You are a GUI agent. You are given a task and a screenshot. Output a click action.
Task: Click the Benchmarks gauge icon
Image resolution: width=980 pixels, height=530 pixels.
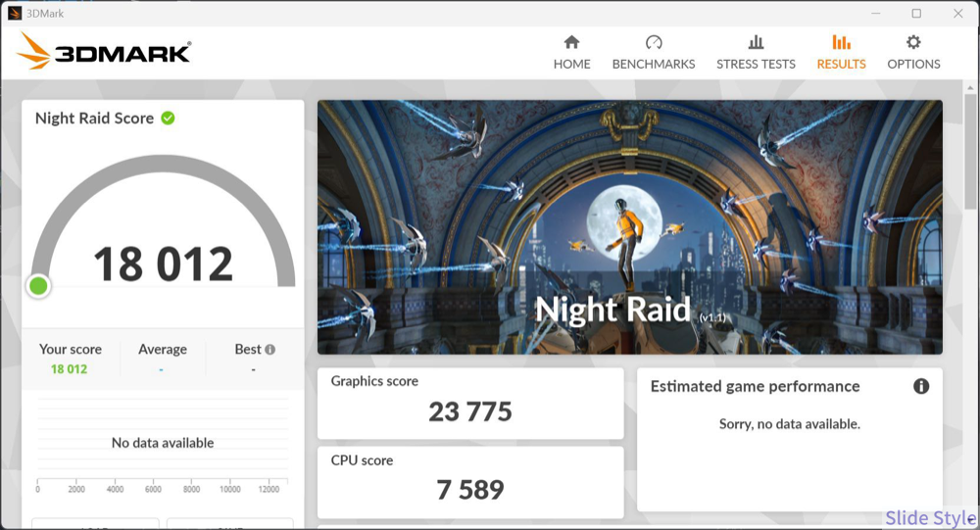(654, 42)
